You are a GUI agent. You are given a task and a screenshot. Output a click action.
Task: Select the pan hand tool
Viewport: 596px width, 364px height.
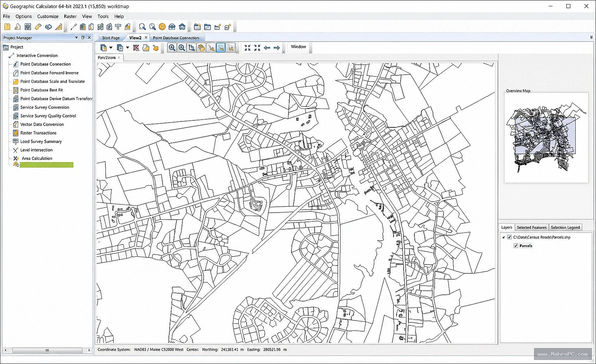(x=201, y=48)
